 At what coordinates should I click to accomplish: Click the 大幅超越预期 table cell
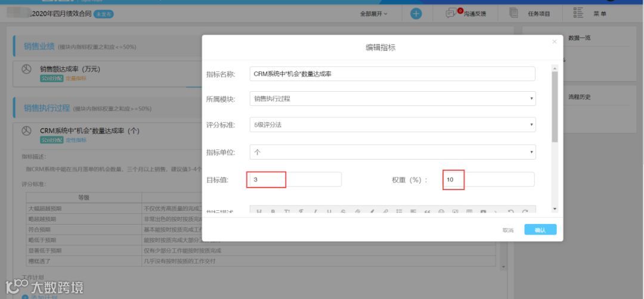coord(84,208)
